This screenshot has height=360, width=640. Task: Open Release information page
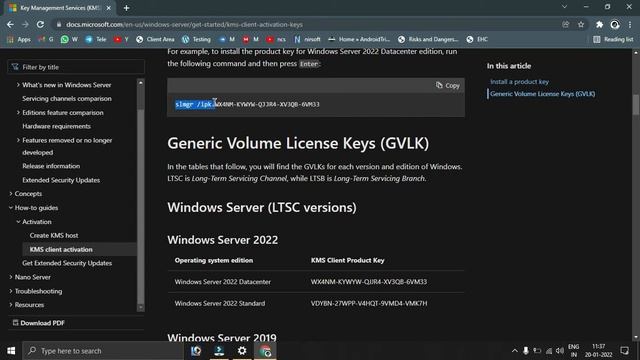click(51, 166)
